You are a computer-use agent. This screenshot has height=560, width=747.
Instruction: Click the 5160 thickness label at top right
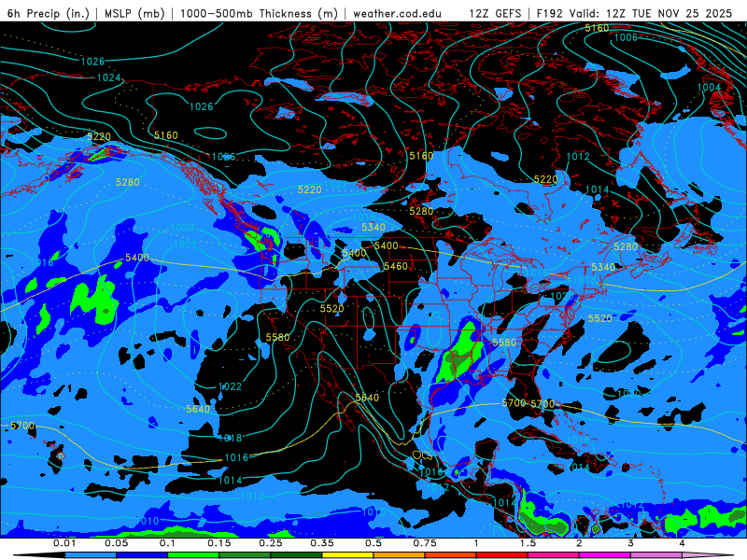(597, 28)
